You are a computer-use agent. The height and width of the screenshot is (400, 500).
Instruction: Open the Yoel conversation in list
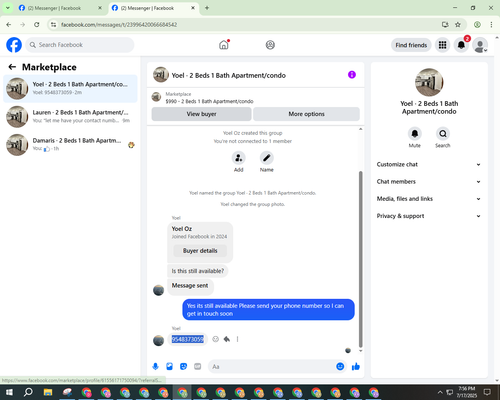[x=70, y=88]
